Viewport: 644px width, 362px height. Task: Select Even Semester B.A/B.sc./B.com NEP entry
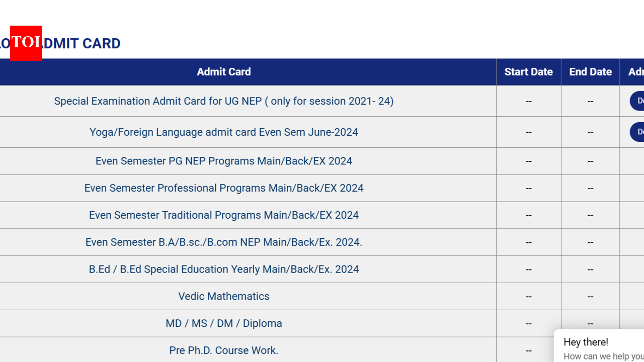[x=223, y=242]
